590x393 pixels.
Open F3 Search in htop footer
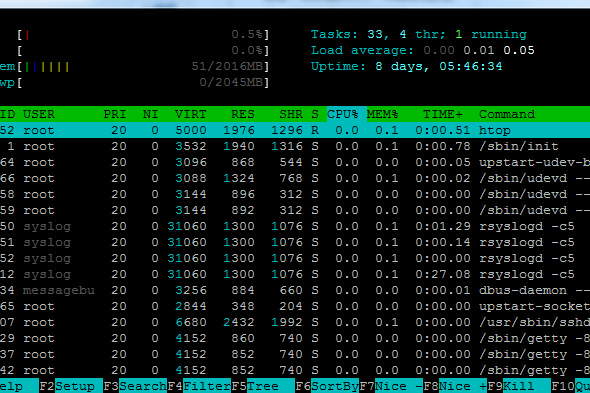(135, 386)
